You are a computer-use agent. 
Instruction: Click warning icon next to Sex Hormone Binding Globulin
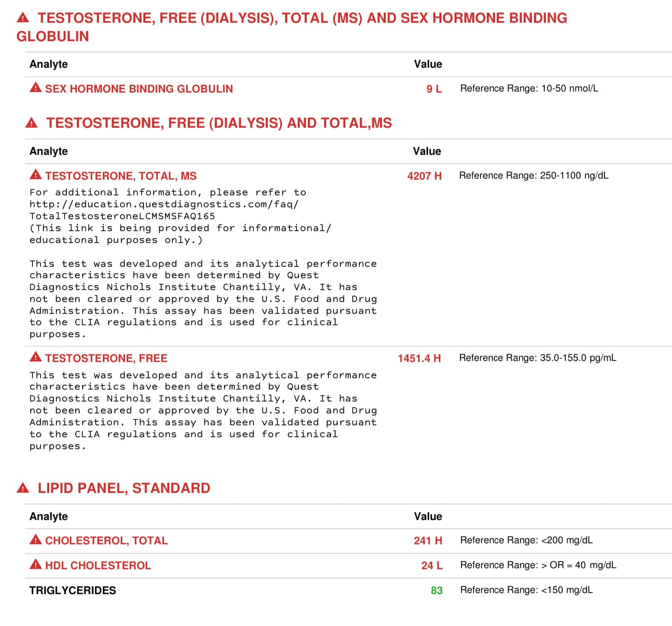36,88
